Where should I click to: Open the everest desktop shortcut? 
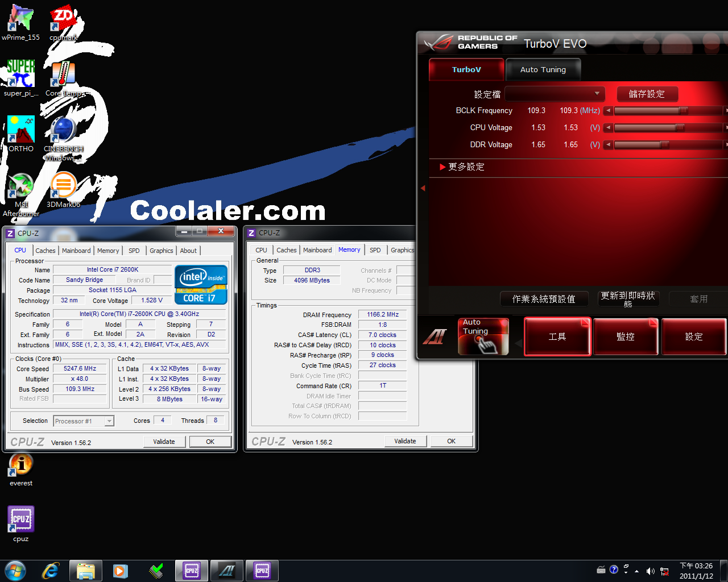(21, 469)
